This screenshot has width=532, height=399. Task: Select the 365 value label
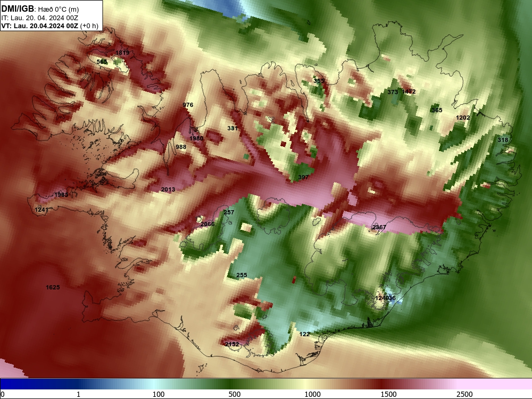(437, 110)
